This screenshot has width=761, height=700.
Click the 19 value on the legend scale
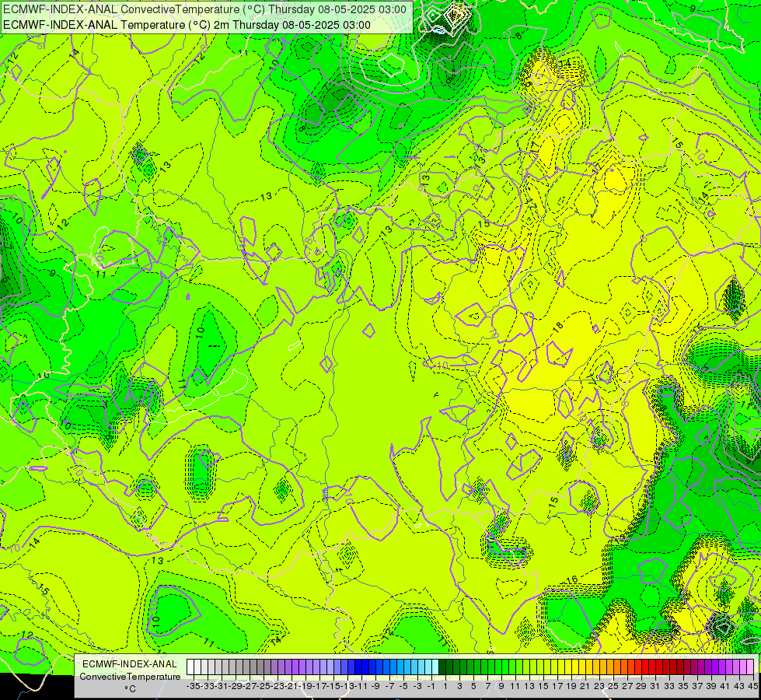pos(571,687)
